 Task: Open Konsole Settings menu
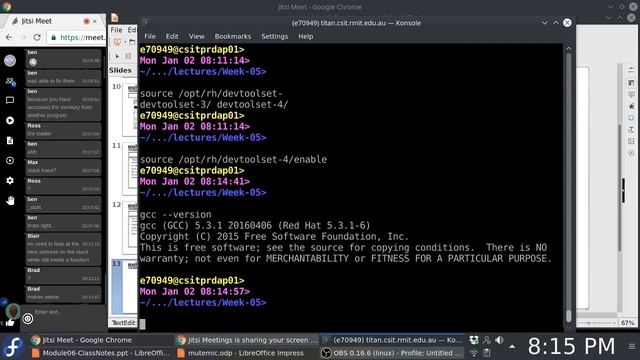click(274, 36)
